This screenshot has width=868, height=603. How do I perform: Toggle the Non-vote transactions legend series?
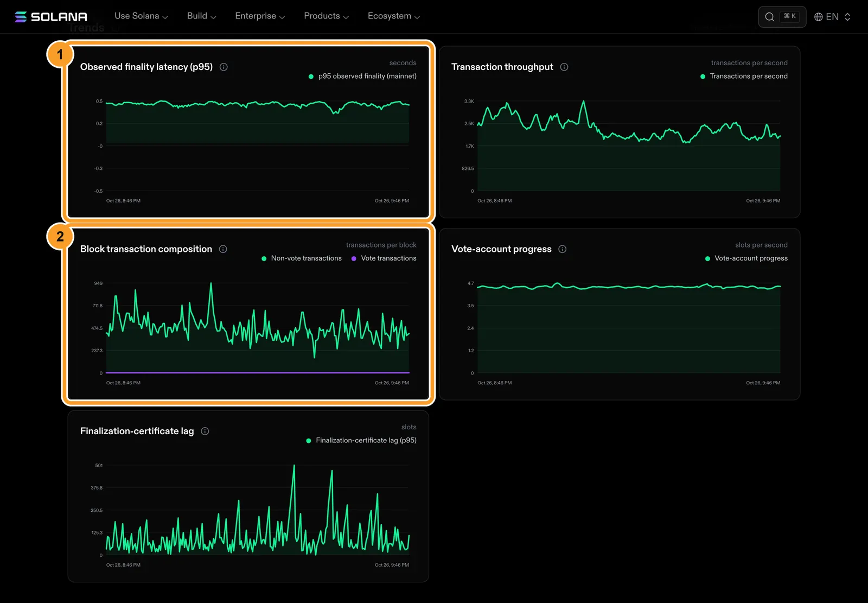[302, 258]
